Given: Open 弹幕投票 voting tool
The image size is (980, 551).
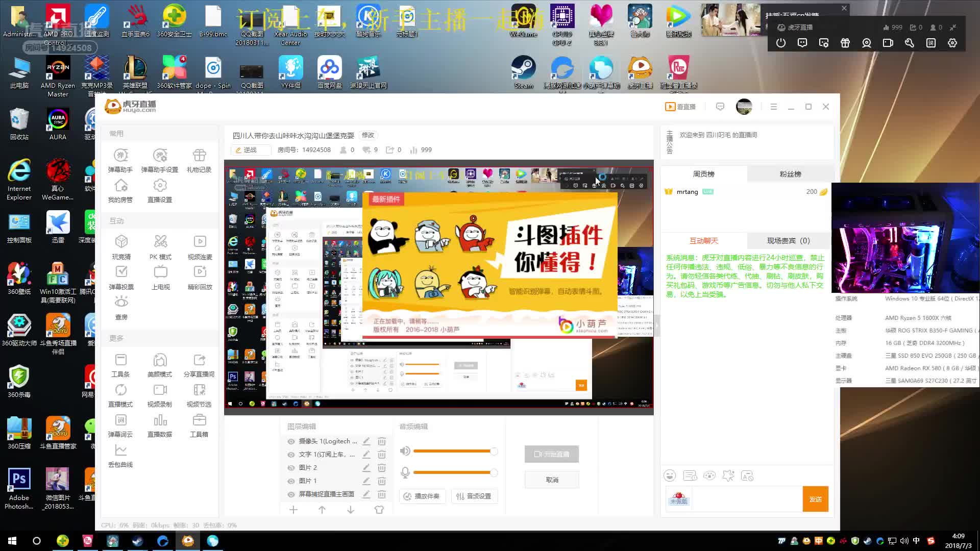Looking at the screenshot, I should point(121,278).
